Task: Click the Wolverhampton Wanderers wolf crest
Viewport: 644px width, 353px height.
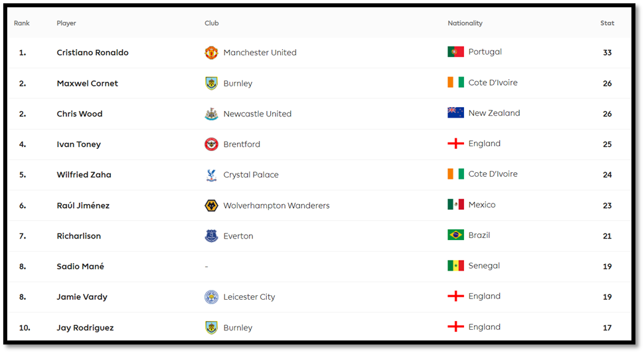Action: (211, 205)
